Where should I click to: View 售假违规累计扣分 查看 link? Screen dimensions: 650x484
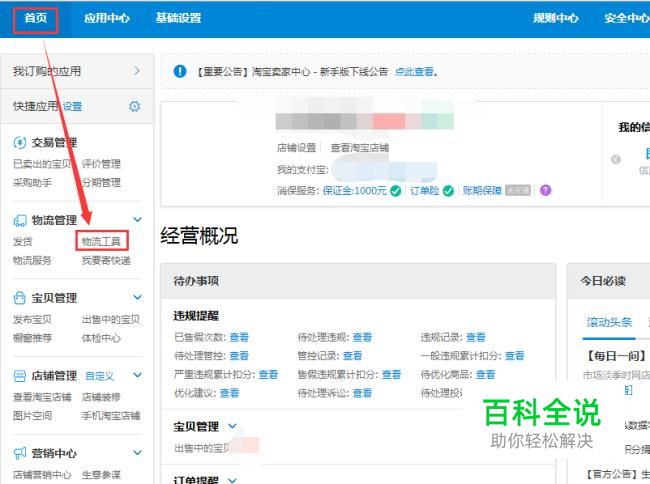tap(391, 375)
